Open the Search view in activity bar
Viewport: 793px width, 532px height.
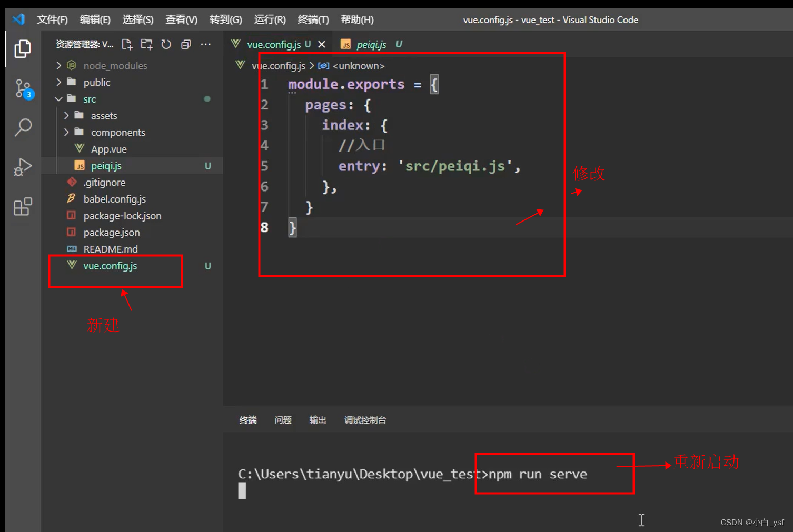click(23, 127)
